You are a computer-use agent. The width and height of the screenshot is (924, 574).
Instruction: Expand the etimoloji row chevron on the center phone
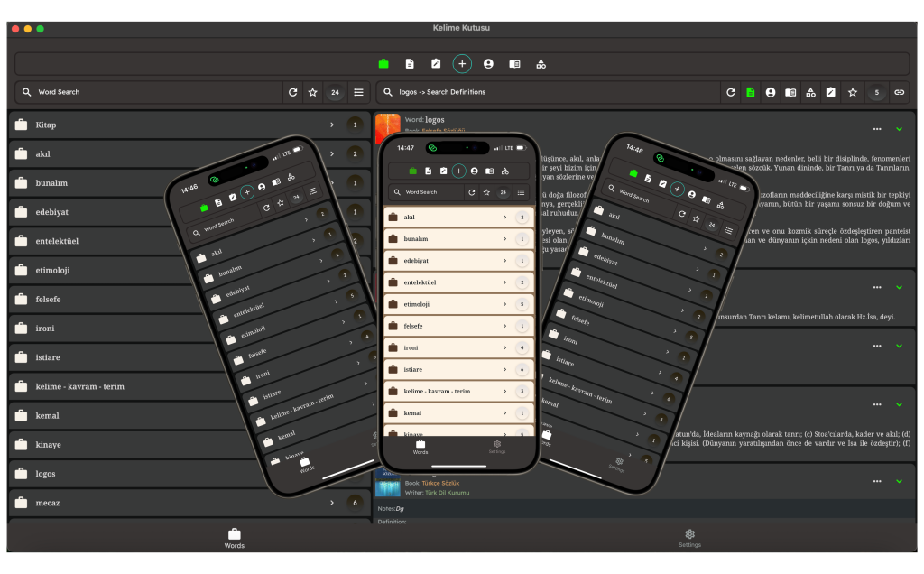[x=505, y=304]
